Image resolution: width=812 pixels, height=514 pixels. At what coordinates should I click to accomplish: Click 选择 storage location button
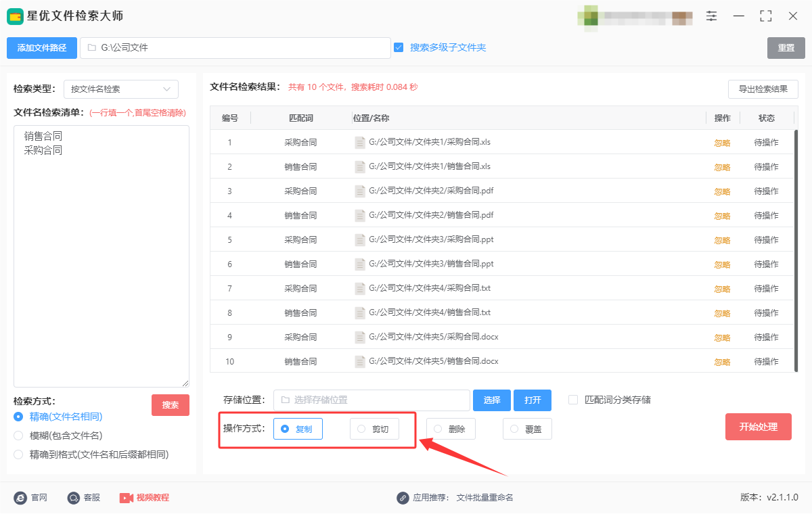[x=492, y=400]
